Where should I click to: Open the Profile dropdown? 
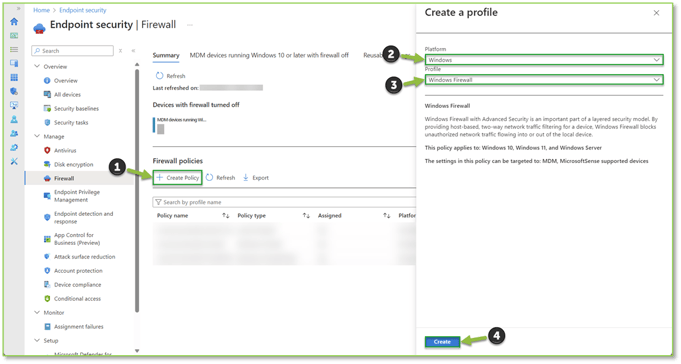pos(544,80)
